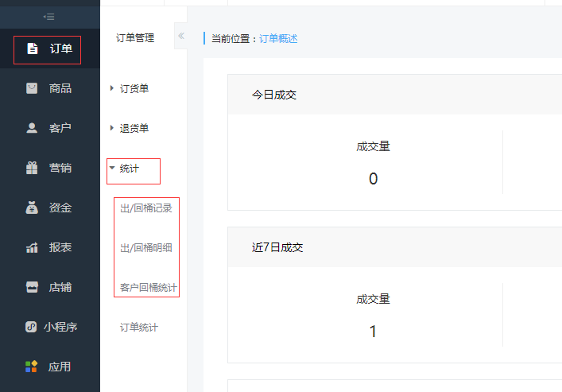Click the 客户 person icon
Viewport: 562px width, 392px height.
32,128
